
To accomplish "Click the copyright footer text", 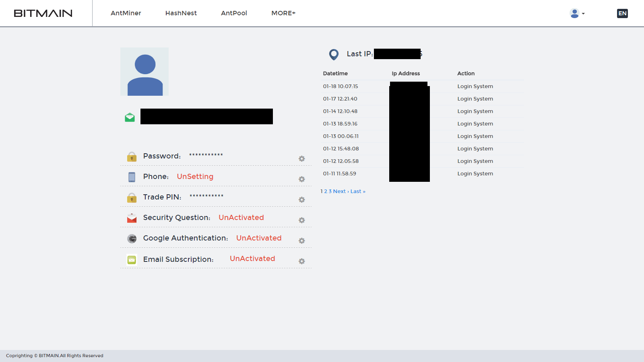I will click(x=55, y=356).
